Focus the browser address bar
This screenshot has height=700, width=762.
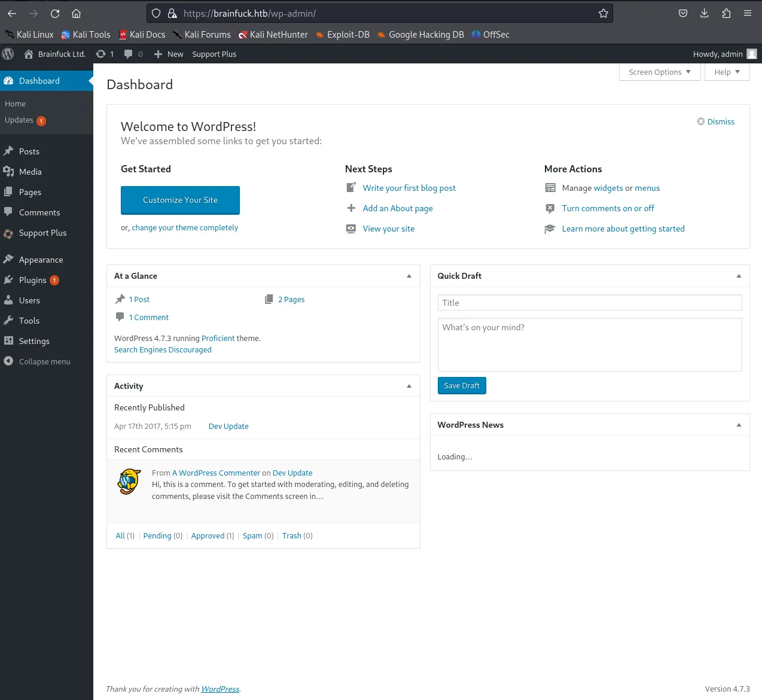[380, 13]
